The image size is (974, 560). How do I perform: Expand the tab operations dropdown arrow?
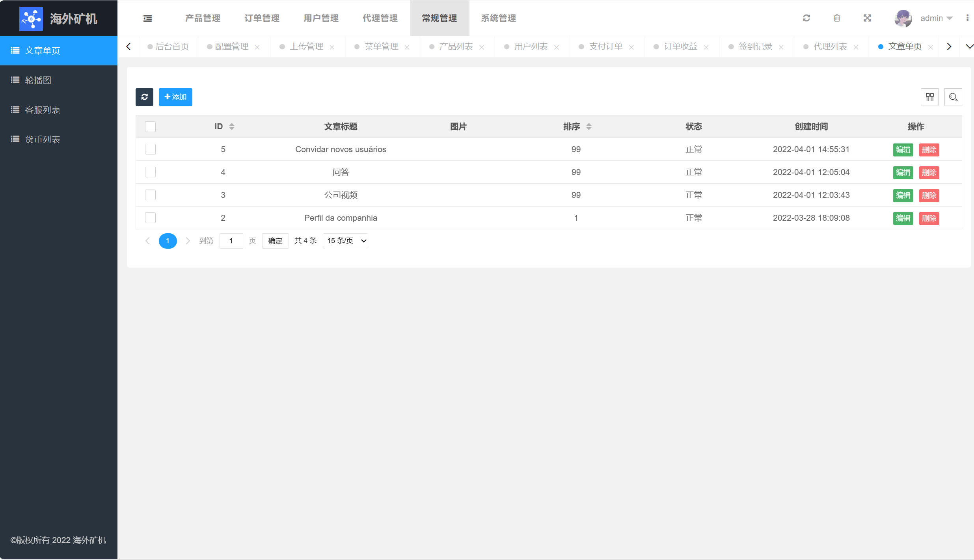[969, 47]
